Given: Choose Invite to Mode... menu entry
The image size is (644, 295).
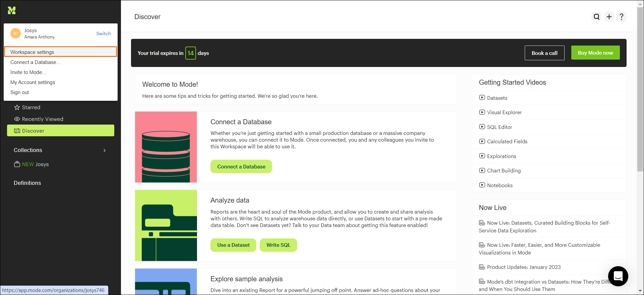Looking at the screenshot, I should click(60, 72).
